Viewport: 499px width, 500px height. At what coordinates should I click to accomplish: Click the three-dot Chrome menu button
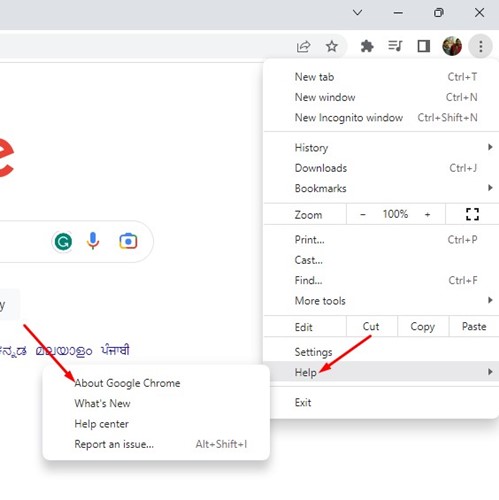tap(480, 46)
